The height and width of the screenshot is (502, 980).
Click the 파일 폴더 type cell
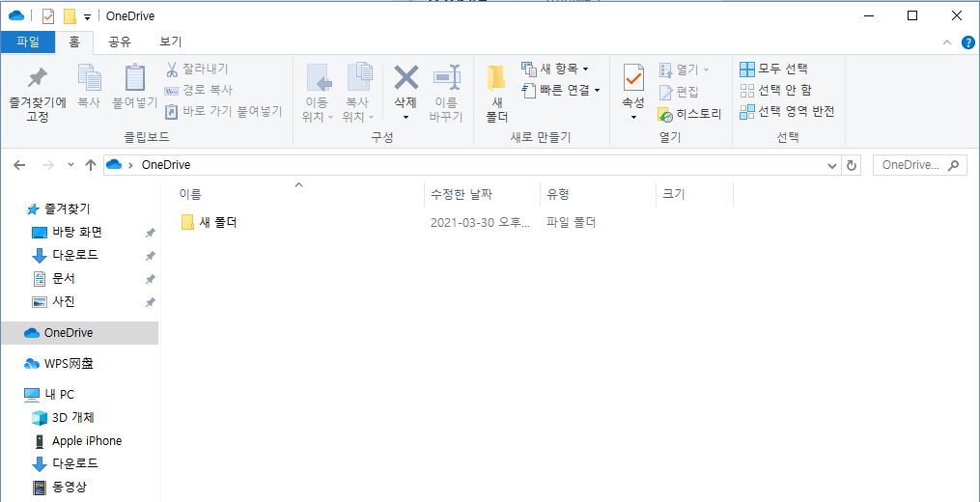572,222
